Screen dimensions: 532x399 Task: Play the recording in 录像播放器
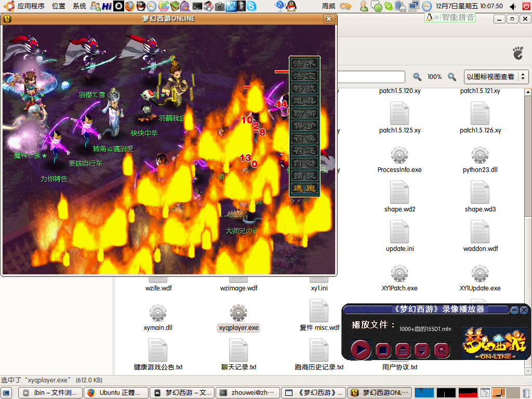(x=361, y=350)
